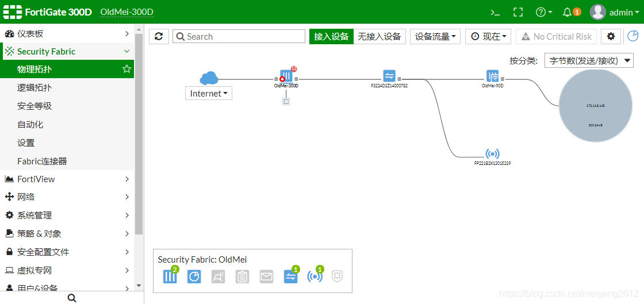Viewport: 644px width, 304px height.
Task: Click the FortiAnalyzer icon in Security Fabric legend
Action: pos(194,276)
